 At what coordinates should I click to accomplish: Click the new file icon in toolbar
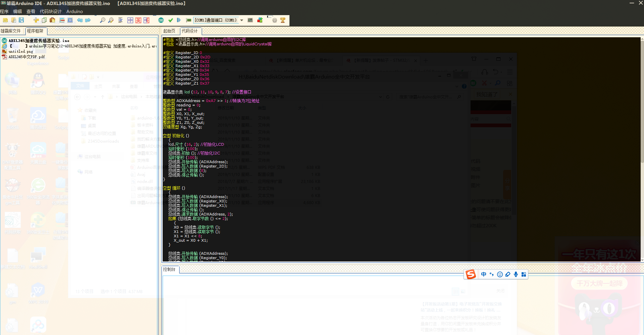[x=5, y=20]
